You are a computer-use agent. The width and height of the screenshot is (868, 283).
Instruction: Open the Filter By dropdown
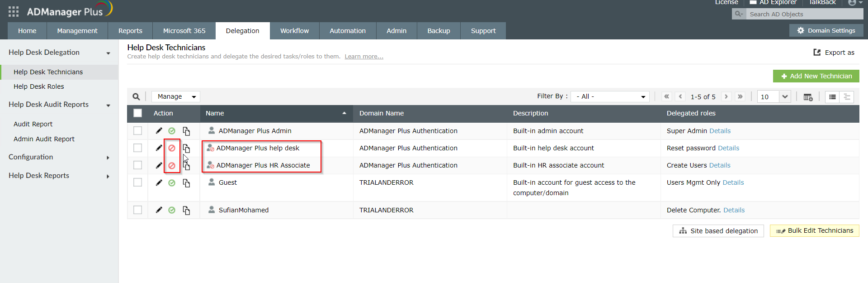tap(610, 96)
